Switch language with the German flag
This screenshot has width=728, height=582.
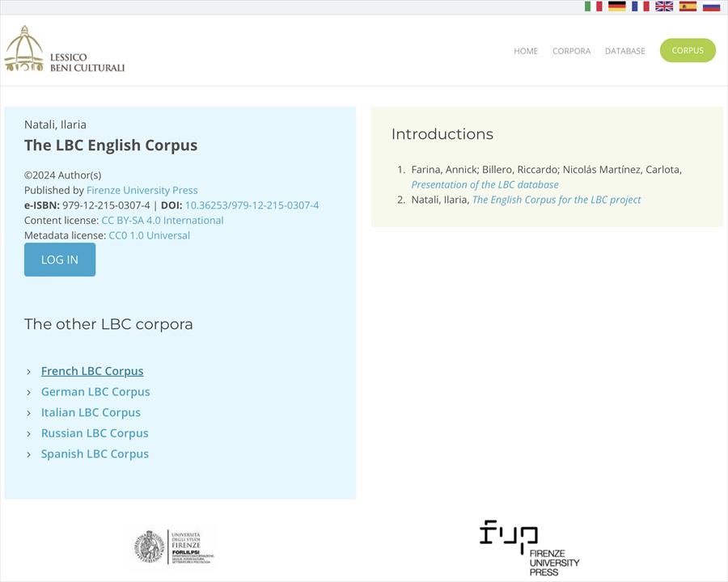pos(616,6)
